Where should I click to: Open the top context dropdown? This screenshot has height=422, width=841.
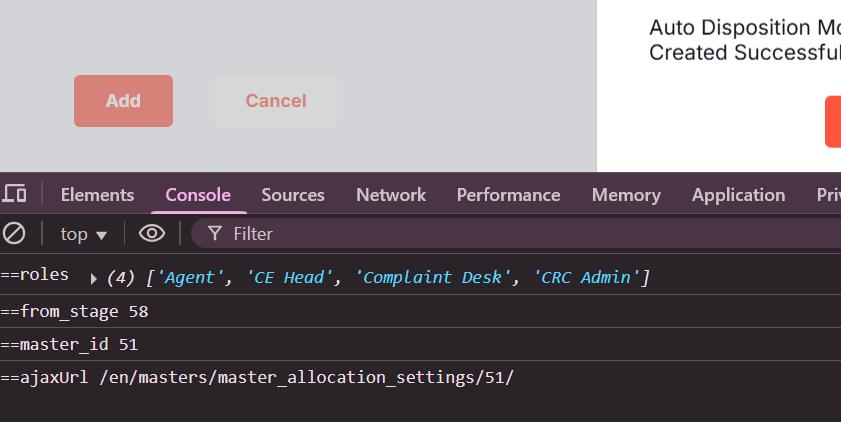click(x=83, y=234)
